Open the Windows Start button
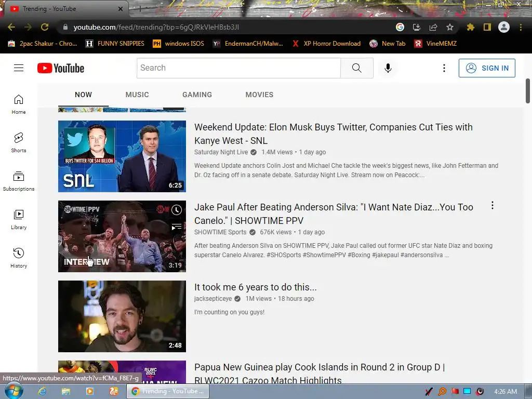 14,391
